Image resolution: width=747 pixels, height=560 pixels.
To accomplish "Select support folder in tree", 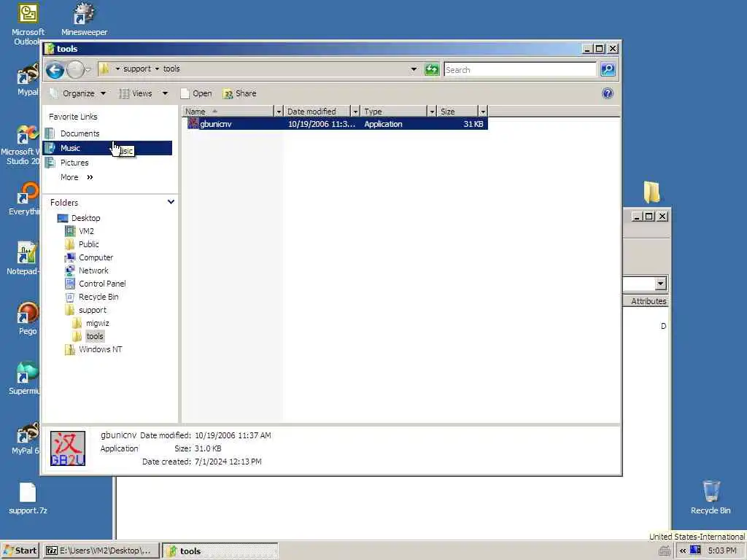I will [x=93, y=310].
